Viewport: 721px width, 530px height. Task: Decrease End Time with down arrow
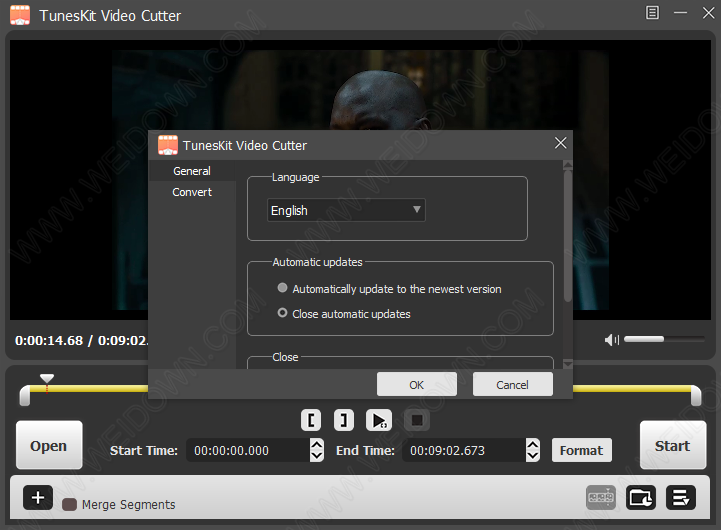(533, 456)
